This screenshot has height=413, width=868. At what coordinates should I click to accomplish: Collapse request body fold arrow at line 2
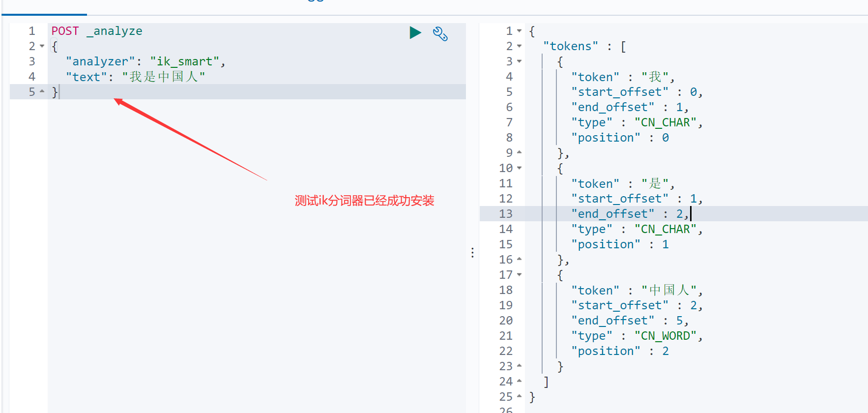tap(42, 46)
